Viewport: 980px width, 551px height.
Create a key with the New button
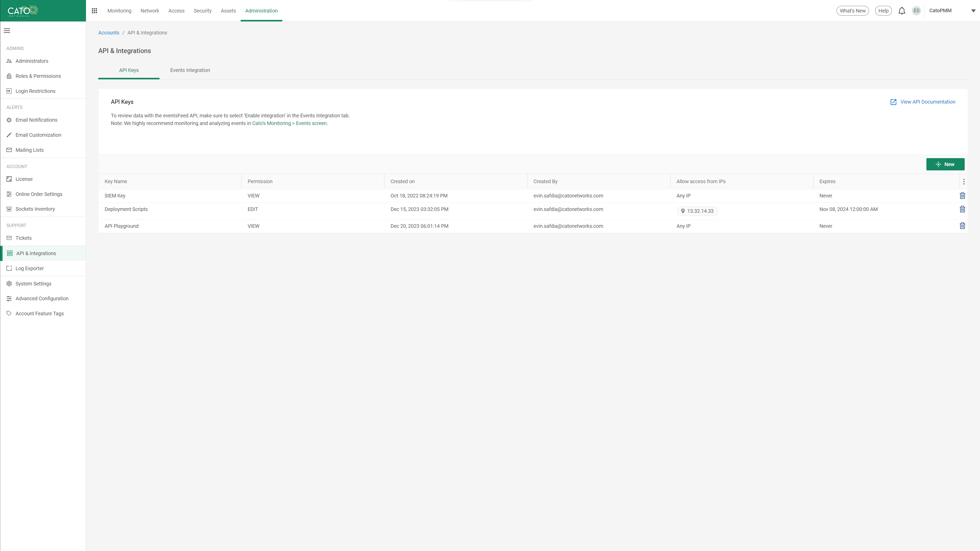[945, 164]
